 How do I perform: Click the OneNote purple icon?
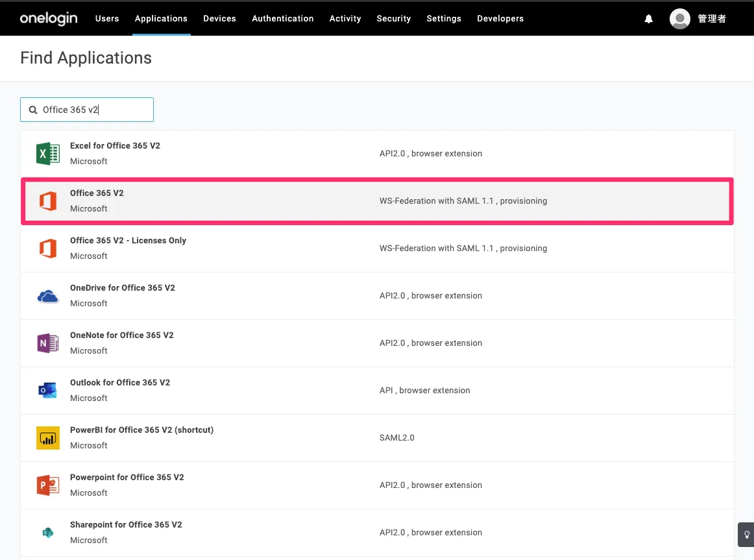(48, 343)
